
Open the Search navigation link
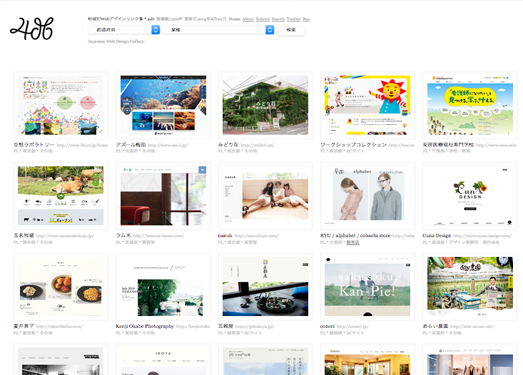coord(278,19)
